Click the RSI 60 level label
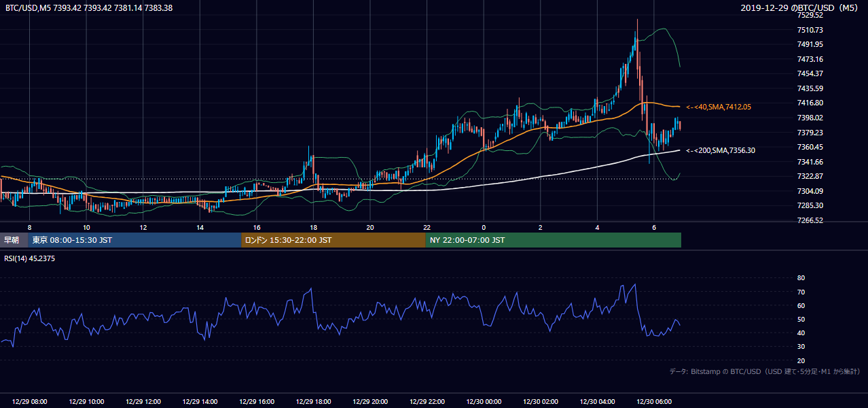 click(x=801, y=305)
